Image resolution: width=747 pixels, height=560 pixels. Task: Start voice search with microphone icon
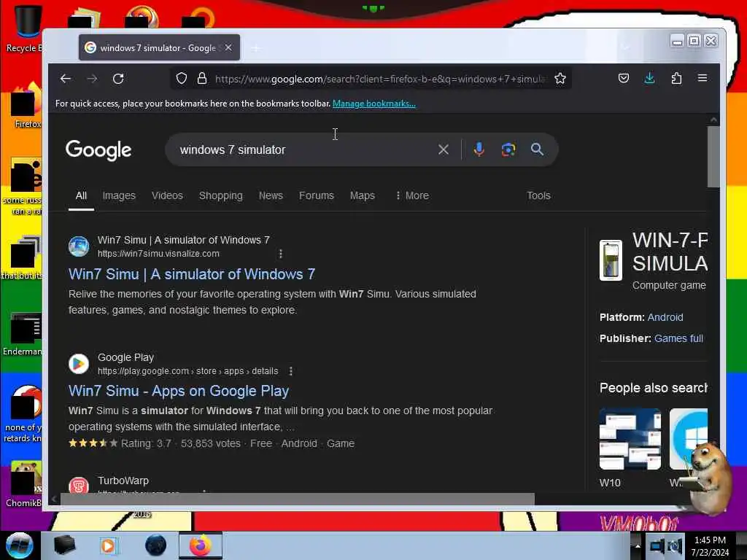(x=479, y=149)
